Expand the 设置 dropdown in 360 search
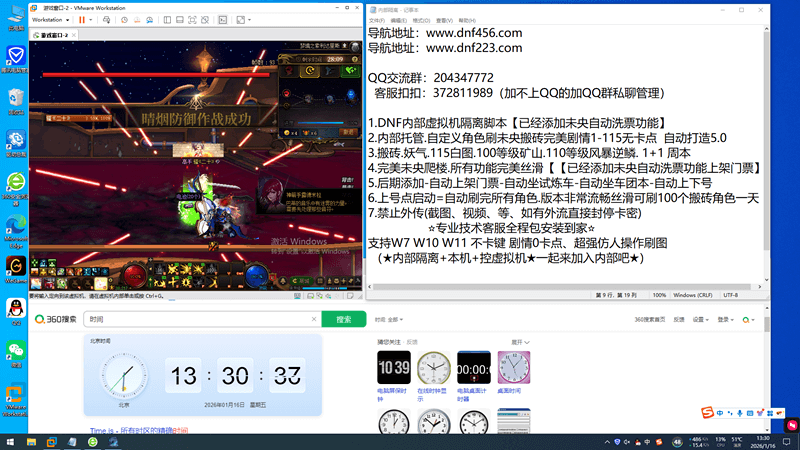800x450 pixels. point(700,319)
